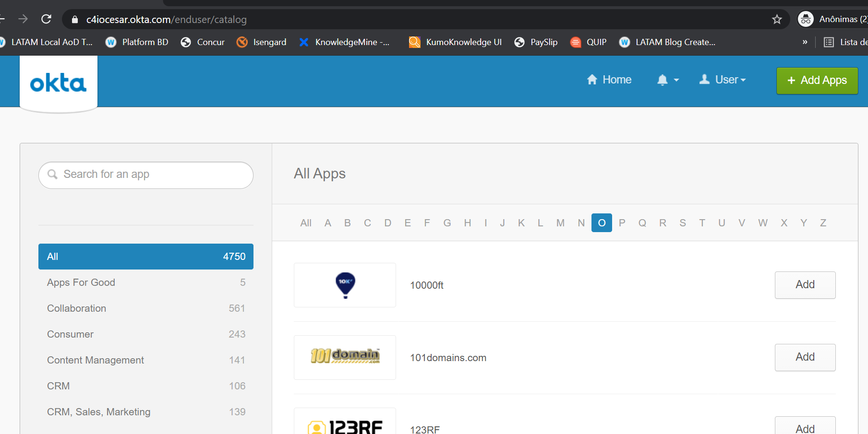The width and height of the screenshot is (868, 434).
Task: Filter apps by letter Q
Action: (x=642, y=223)
